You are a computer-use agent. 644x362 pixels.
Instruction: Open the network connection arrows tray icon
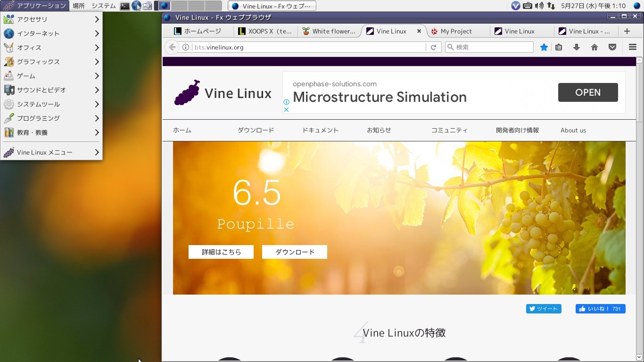coord(551,6)
